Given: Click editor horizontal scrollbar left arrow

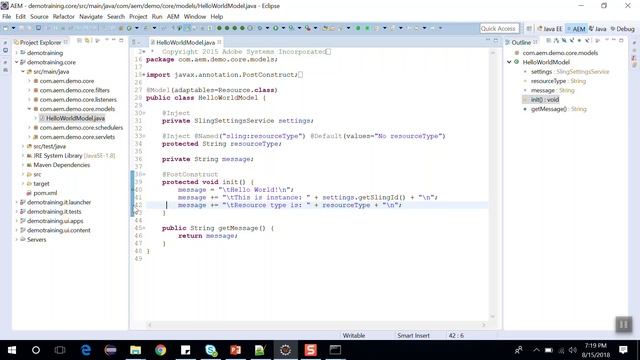Looking at the screenshot, I should click(x=149, y=325).
